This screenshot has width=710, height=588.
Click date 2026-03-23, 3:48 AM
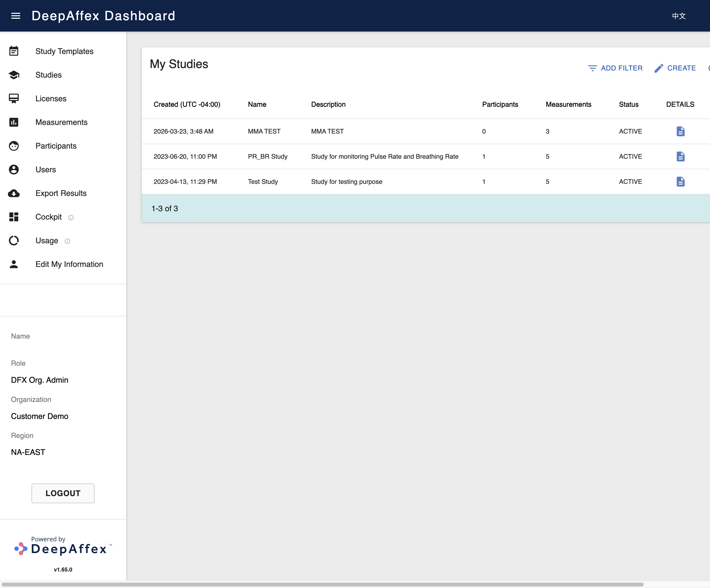tap(184, 131)
